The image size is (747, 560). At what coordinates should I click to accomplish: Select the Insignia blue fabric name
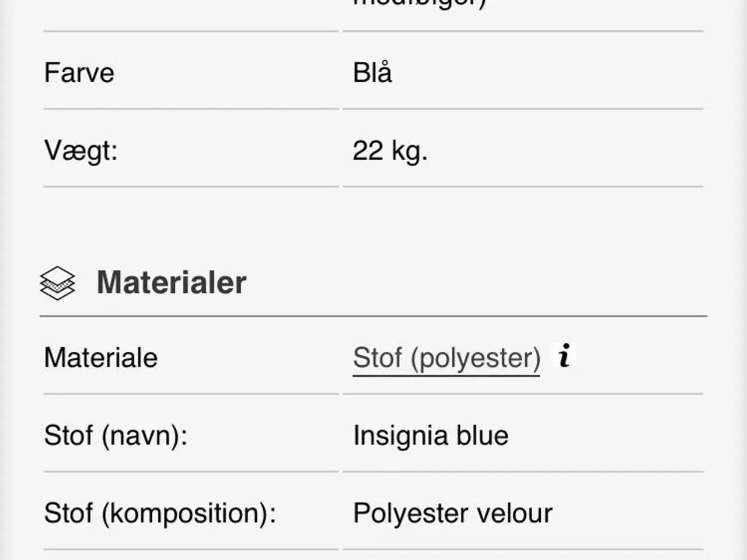[431, 436]
